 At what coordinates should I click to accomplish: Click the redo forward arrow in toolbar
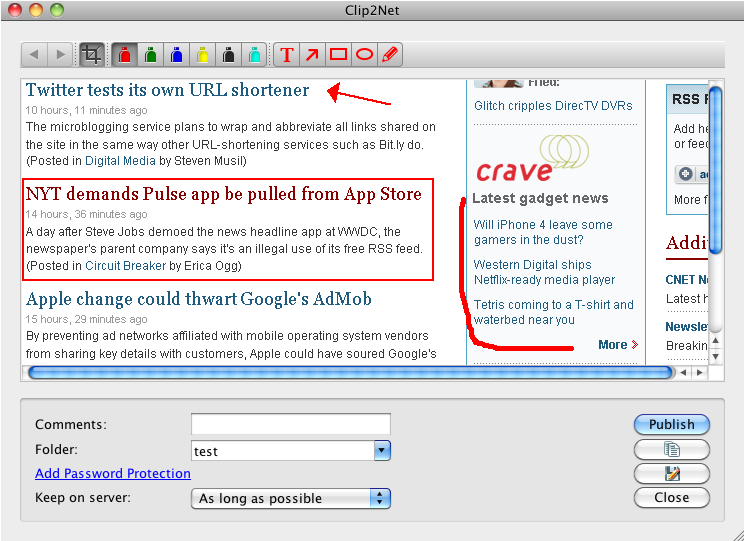(60, 55)
